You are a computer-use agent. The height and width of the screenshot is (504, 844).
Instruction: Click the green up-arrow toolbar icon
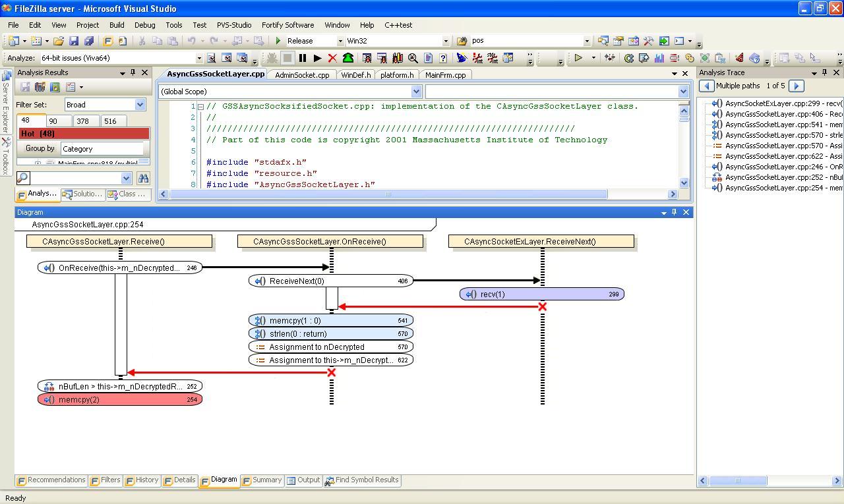(347, 58)
